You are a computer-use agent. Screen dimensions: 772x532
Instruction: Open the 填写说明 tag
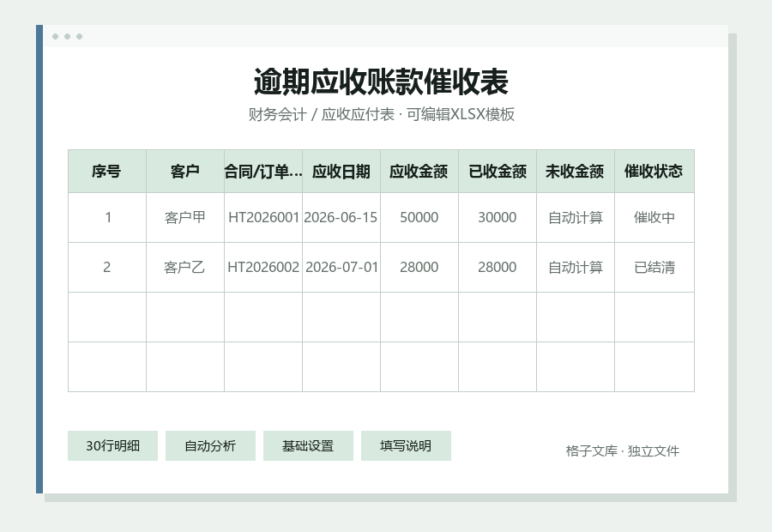(406, 446)
